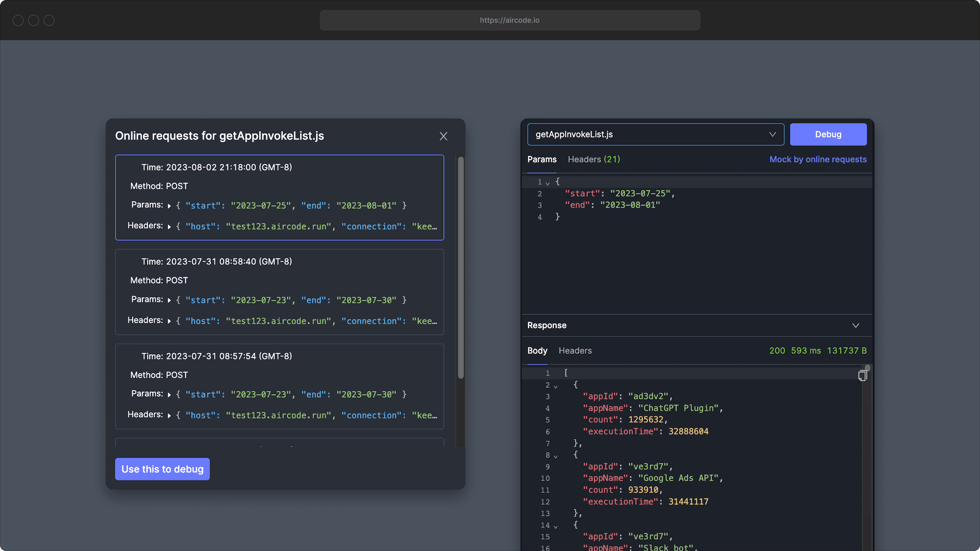The height and width of the screenshot is (551, 980).
Task: Click the URL bar at top
Action: pyautogui.click(x=510, y=20)
